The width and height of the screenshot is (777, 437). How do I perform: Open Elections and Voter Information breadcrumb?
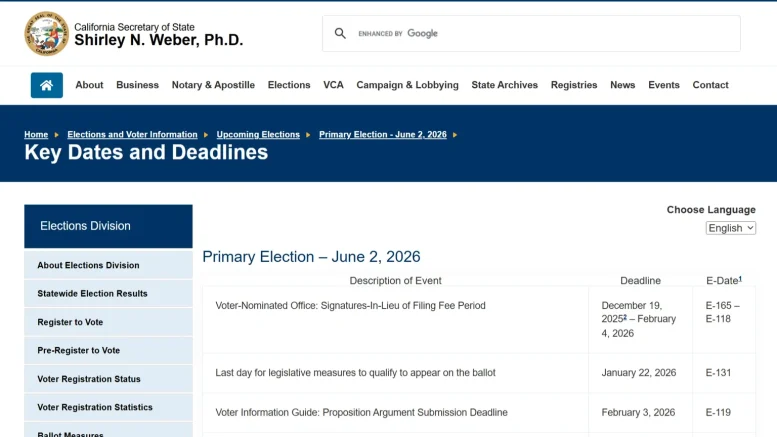pos(132,134)
